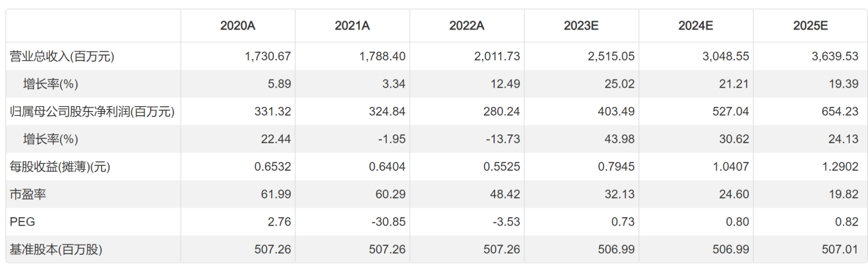Click the 营业总收入(百万元) row label
The width and height of the screenshot is (868, 270).
62,56
